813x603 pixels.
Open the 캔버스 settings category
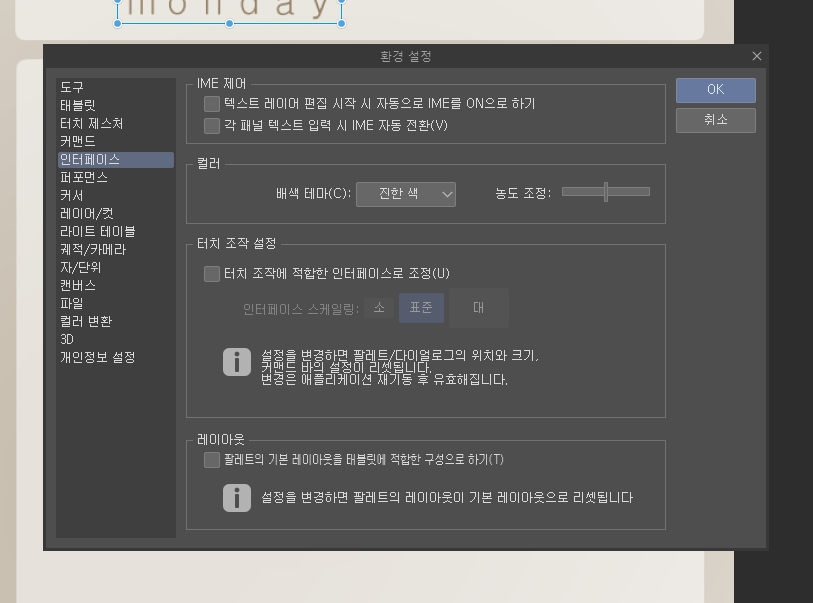(115, 285)
